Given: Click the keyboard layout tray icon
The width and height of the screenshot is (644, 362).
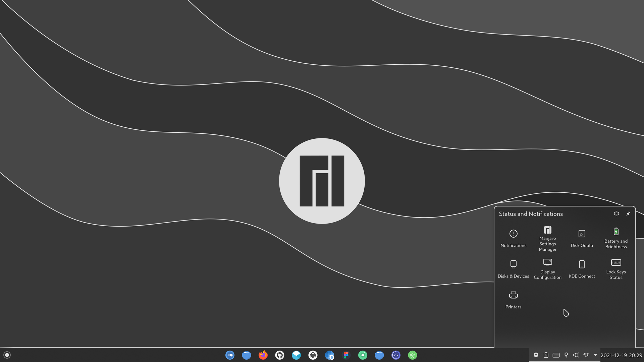Looking at the screenshot, I should 556,355.
